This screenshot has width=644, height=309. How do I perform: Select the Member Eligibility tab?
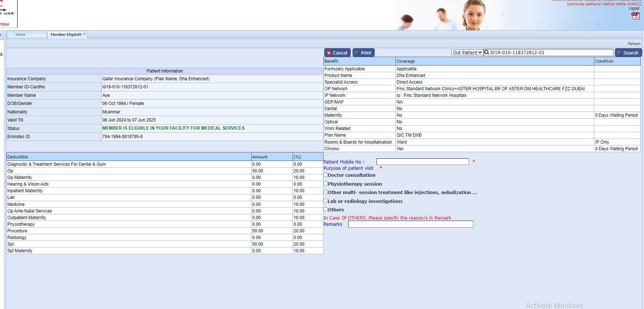pos(66,35)
